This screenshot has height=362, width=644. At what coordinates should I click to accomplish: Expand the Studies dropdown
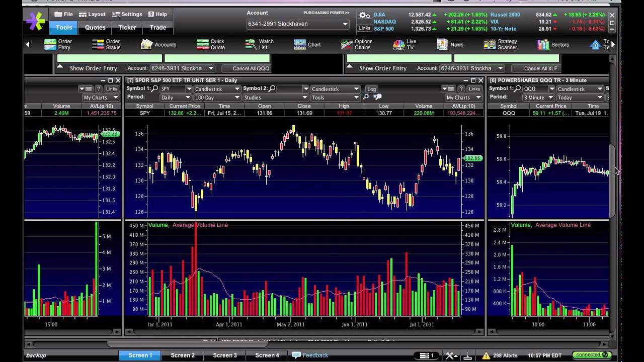pyautogui.click(x=276, y=98)
